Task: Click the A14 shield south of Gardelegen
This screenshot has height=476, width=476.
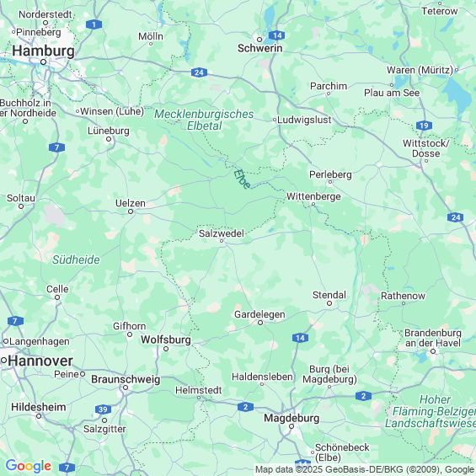Action: [300, 338]
